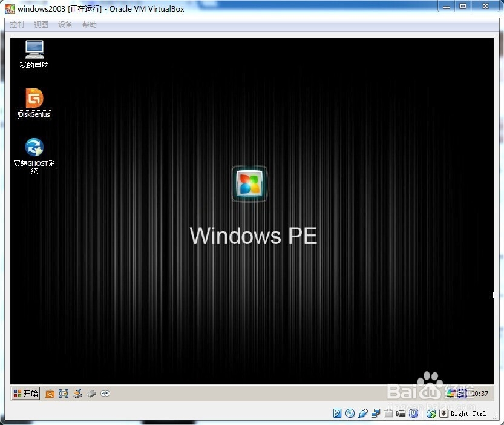The width and height of the screenshot is (504, 425).
Task: Open the 设备 menu
Action: pos(65,25)
